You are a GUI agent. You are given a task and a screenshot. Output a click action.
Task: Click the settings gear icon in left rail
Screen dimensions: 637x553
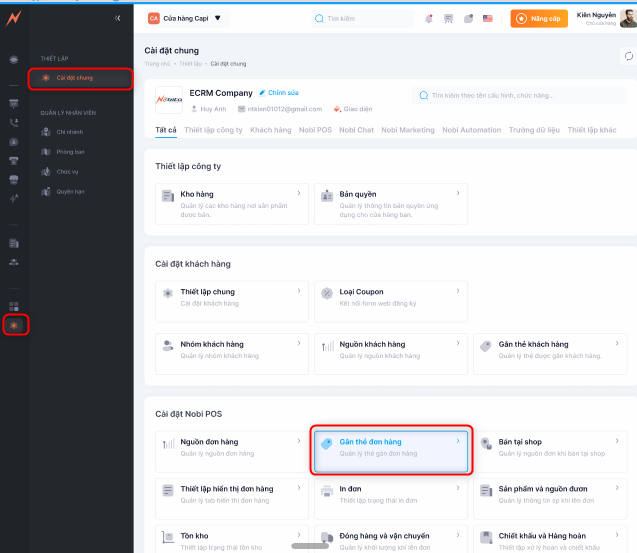14,325
